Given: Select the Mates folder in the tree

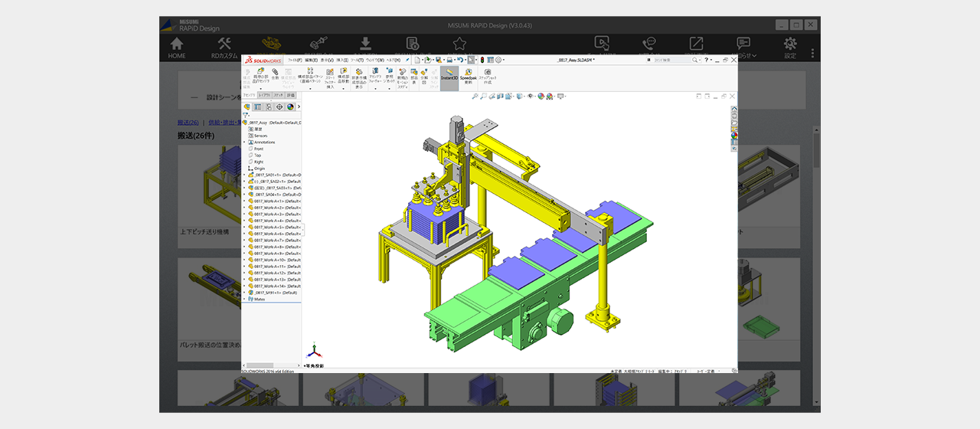Looking at the screenshot, I should pos(260,300).
